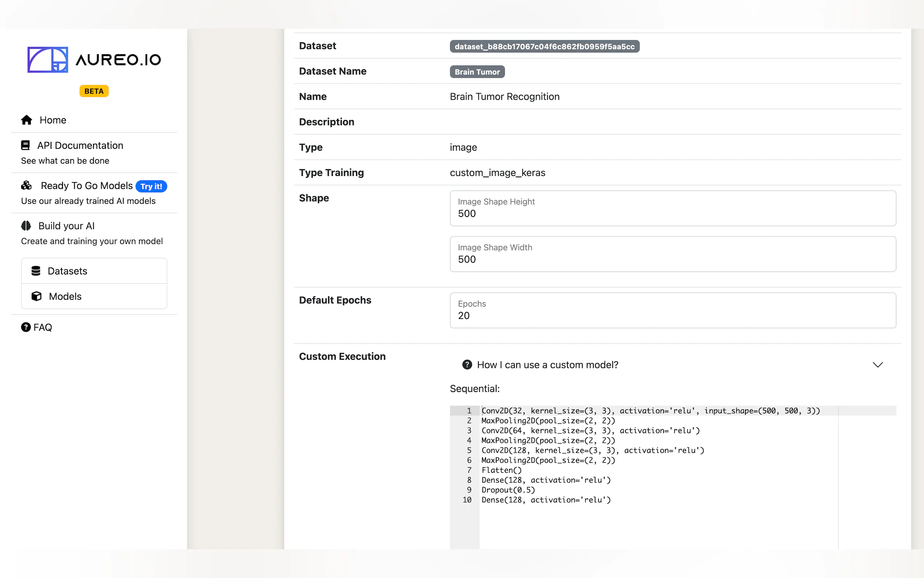Open the dataset ID badge link

[x=544, y=47]
